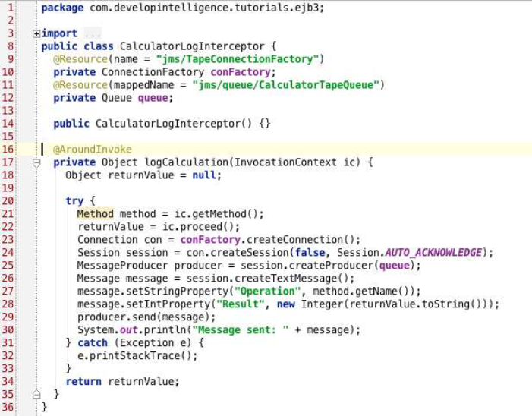The image size is (532, 416).
Task: Select line number 20 in the gutter
Action: [8, 201]
